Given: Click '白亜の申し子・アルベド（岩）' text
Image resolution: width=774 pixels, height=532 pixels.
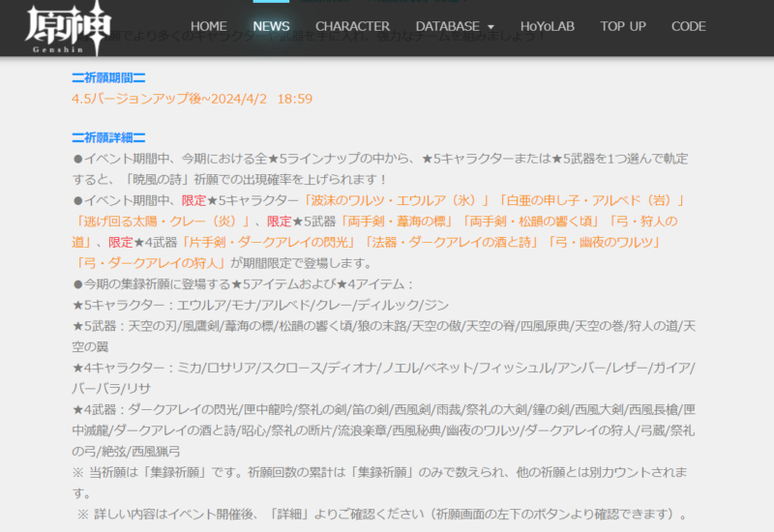Looking at the screenshot, I should click(x=592, y=200).
